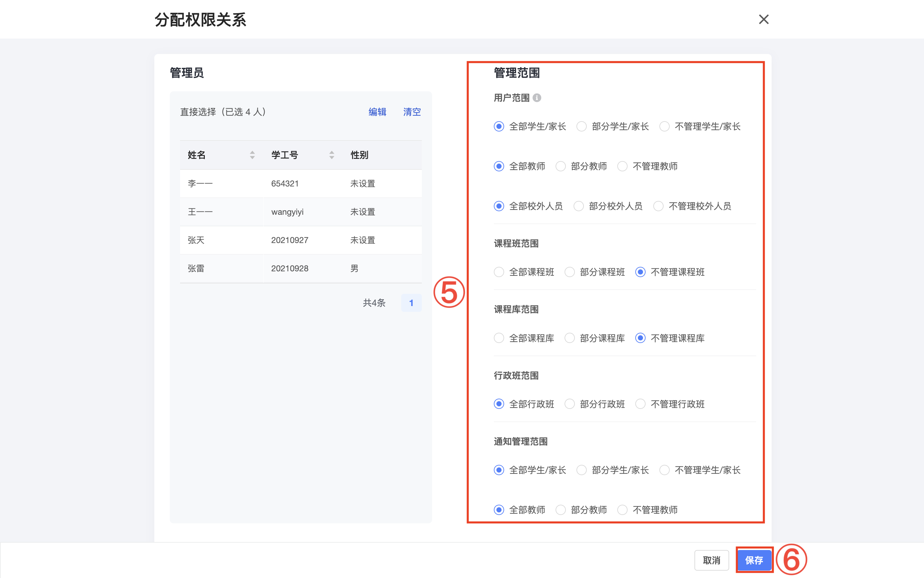Click the 性别 column header
Image resolution: width=924 pixels, height=578 pixels.
359,155
